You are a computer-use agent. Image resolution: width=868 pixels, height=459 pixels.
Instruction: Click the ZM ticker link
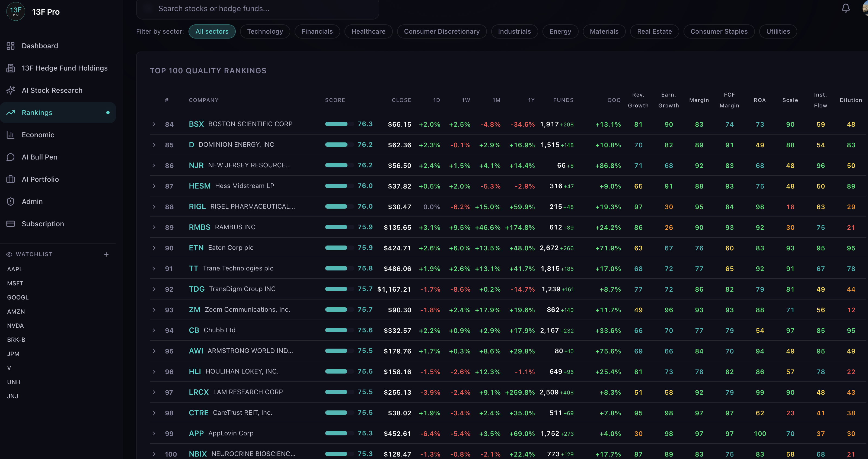point(194,310)
